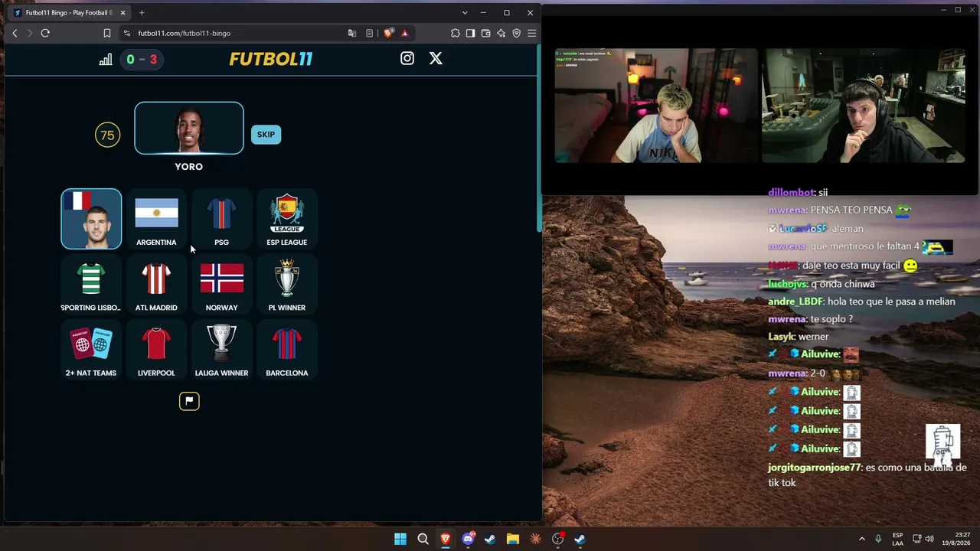Click chat username luchojvs
This screenshot has width=980, height=551.
(x=788, y=284)
